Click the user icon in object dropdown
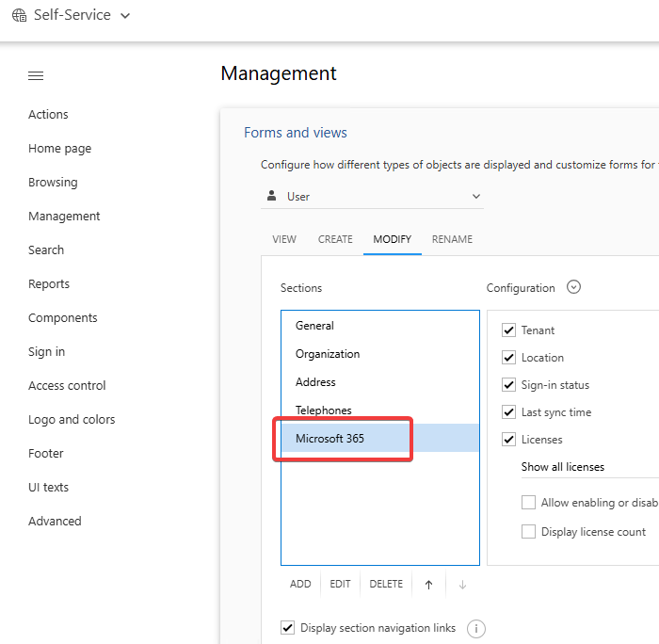This screenshot has height=644, width=659. (x=272, y=196)
